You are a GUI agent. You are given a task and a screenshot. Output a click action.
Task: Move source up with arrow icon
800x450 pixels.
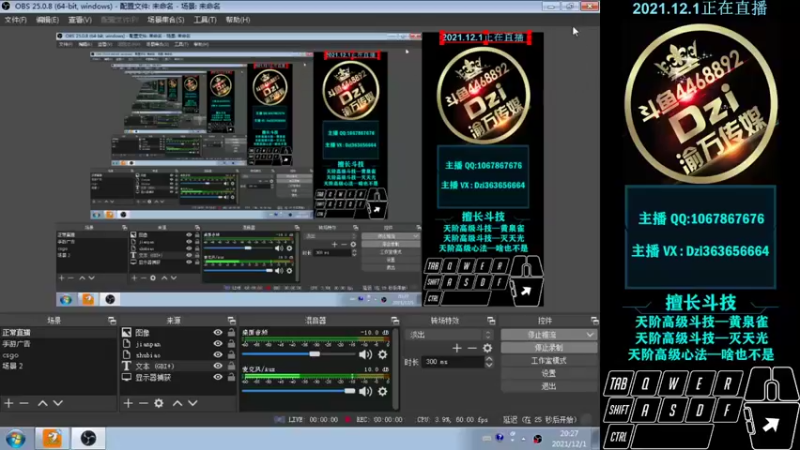coord(178,403)
